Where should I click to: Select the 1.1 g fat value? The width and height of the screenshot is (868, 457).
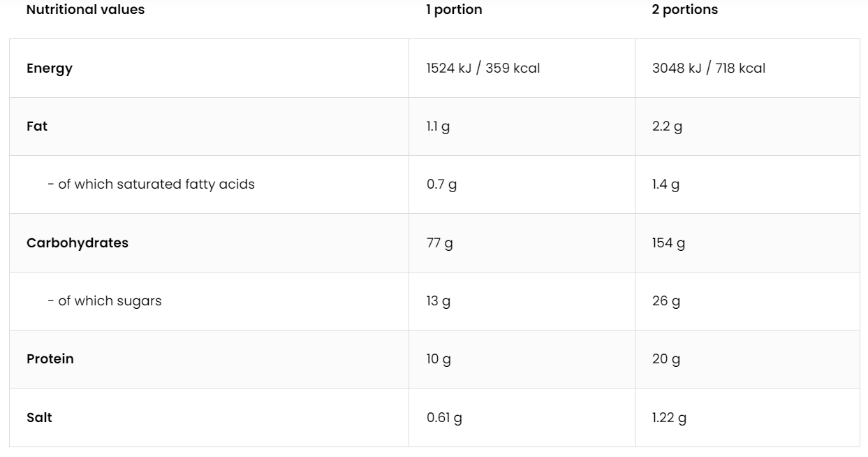pos(438,126)
